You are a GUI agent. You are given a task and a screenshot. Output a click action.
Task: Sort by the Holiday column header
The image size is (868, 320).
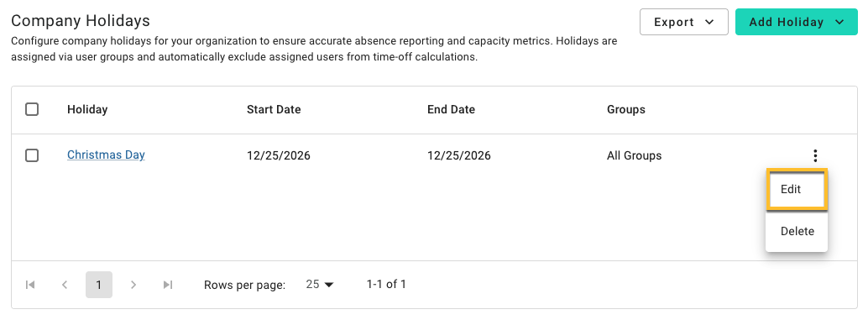pyautogui.click(x=87, y=110)
